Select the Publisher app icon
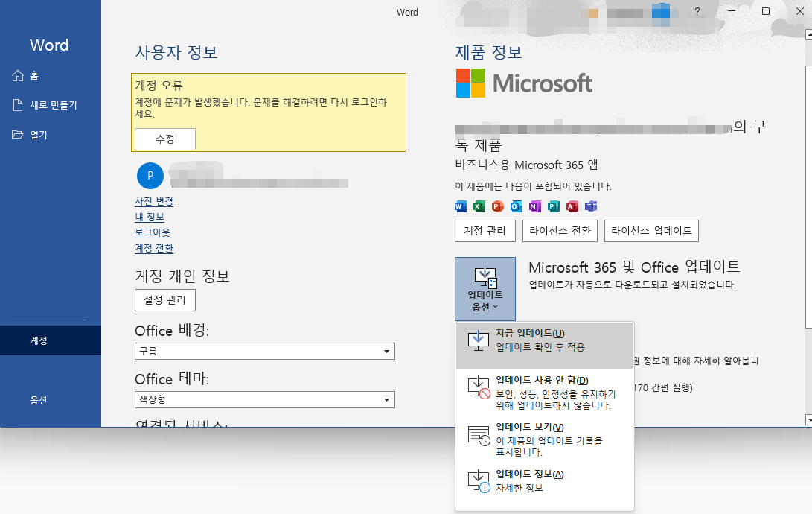Screen dimensions: 812x514 pos(553,206)
